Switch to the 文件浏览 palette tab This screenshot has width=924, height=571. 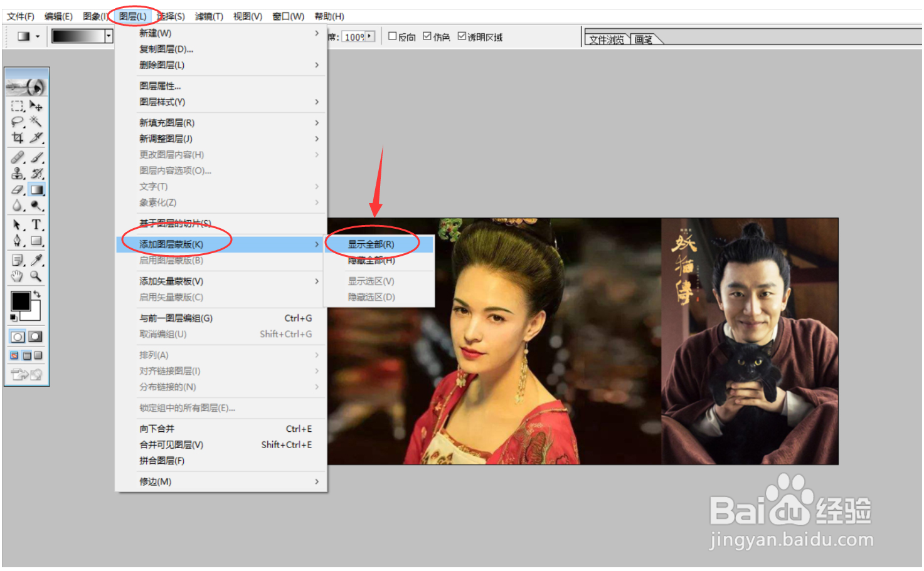[607, 39]
